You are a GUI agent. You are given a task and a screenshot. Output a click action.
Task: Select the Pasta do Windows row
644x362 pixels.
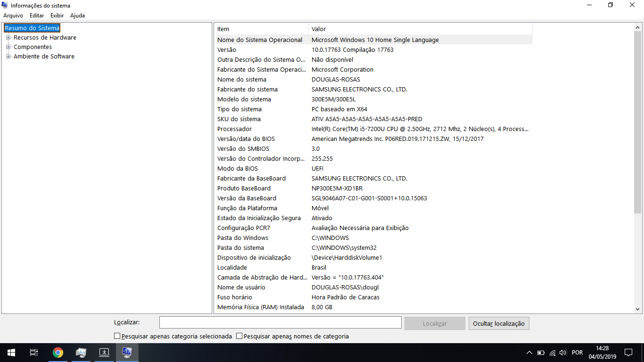point(373,238)
